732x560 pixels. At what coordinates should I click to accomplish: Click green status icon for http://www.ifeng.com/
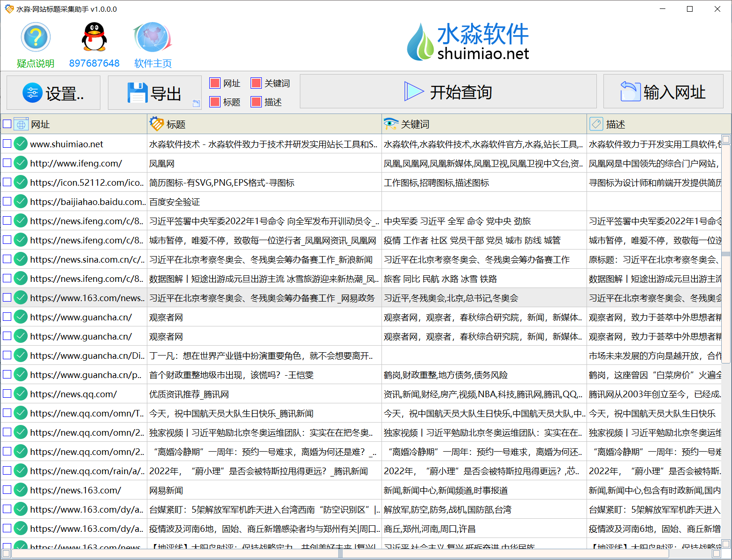coord(21,163)
